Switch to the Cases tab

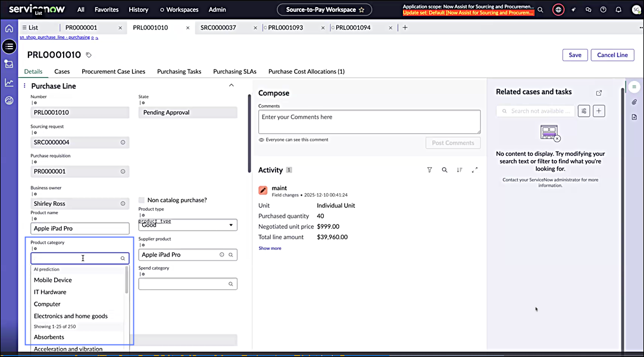(x=62, y=71)
